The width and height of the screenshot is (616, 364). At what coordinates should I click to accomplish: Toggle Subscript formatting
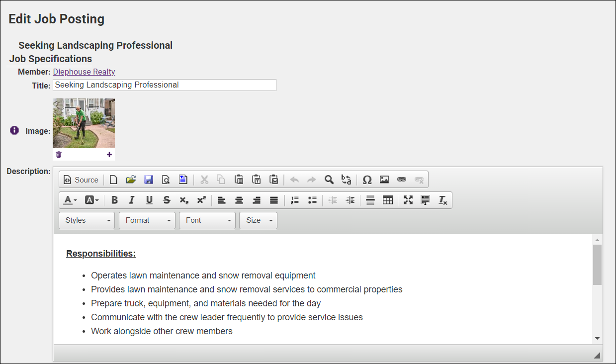(184, 200)
